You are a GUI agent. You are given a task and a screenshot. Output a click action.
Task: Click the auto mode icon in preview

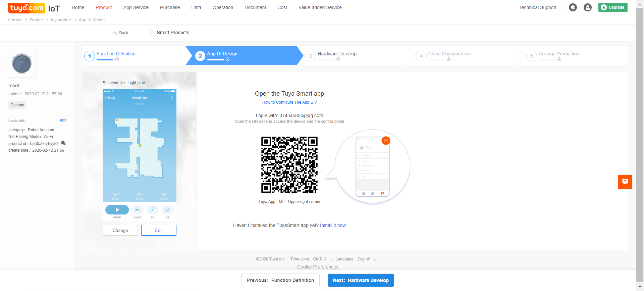coord(138,210)
